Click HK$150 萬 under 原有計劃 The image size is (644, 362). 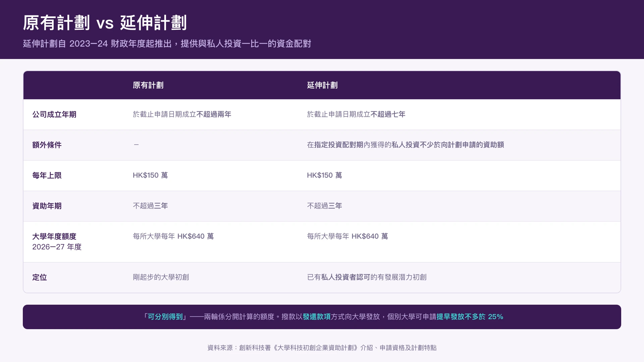[x=150, y=175]
